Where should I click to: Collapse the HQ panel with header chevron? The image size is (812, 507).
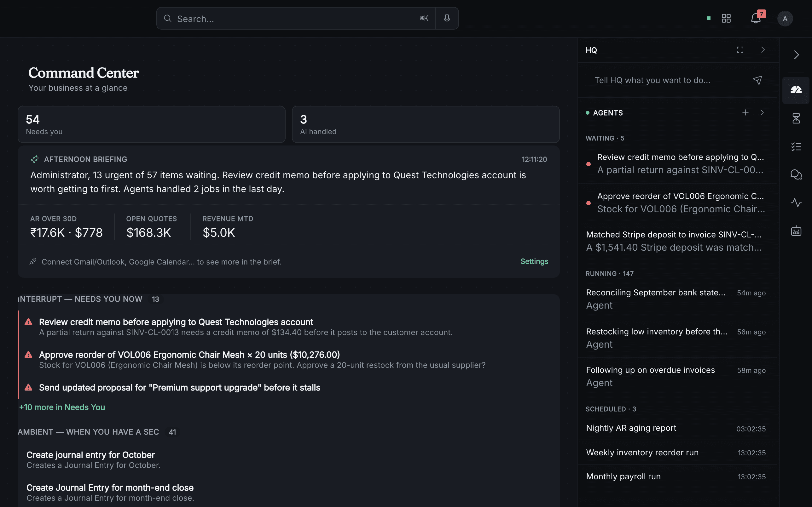[x=763, y=50]
